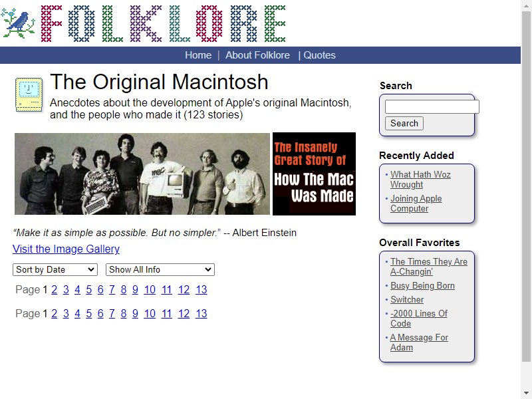Image resolution: width=532 pixels, height=399 pixels.
Task: Expand the Show All Info dropdown
Action: [x=160, y=270]
